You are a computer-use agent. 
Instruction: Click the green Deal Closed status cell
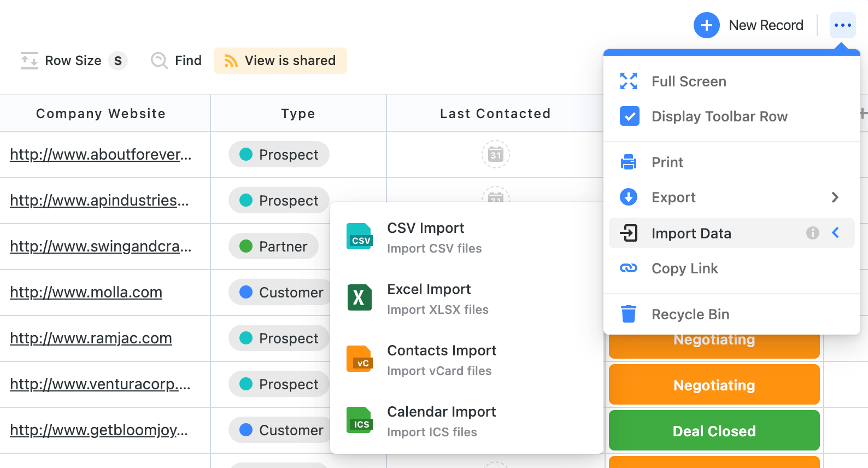(x=714, y=431)
